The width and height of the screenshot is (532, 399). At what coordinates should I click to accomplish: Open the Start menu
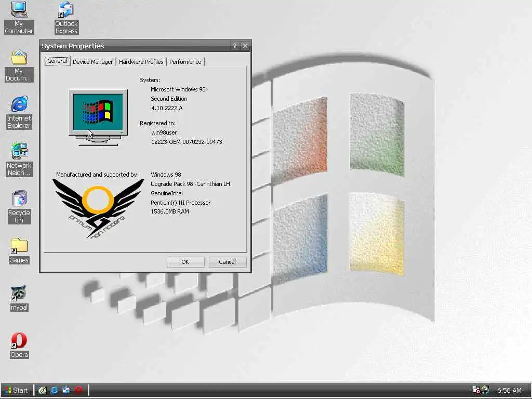[x=17, y=390]
